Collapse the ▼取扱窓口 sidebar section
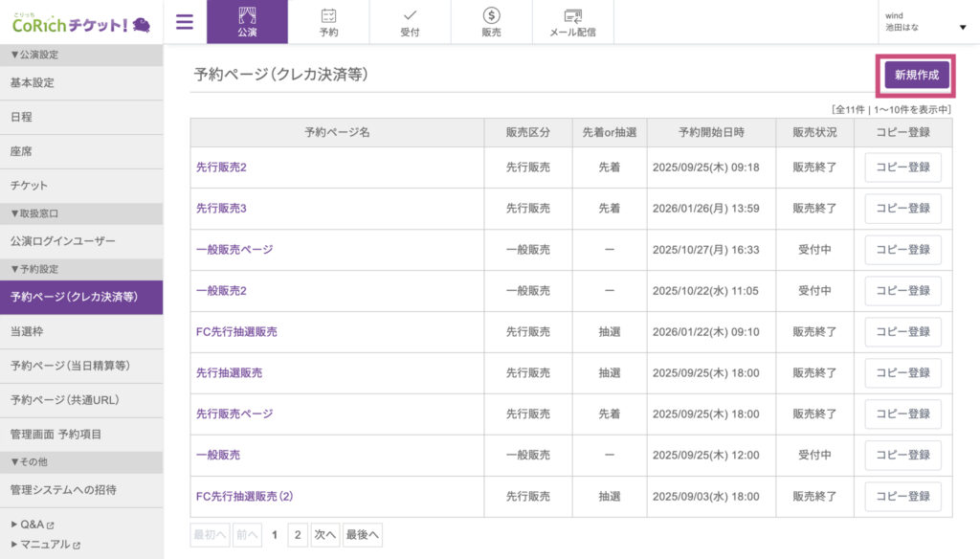The image size is (980, 559). coord(34,213)
